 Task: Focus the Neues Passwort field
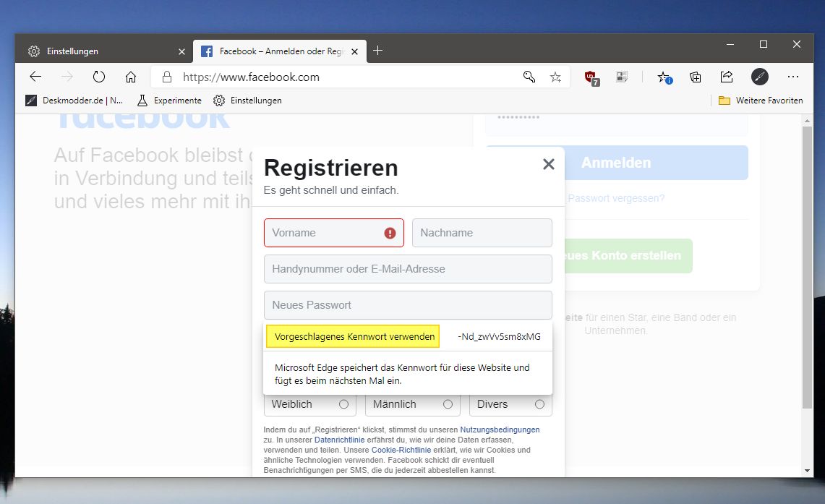point(408,305)
